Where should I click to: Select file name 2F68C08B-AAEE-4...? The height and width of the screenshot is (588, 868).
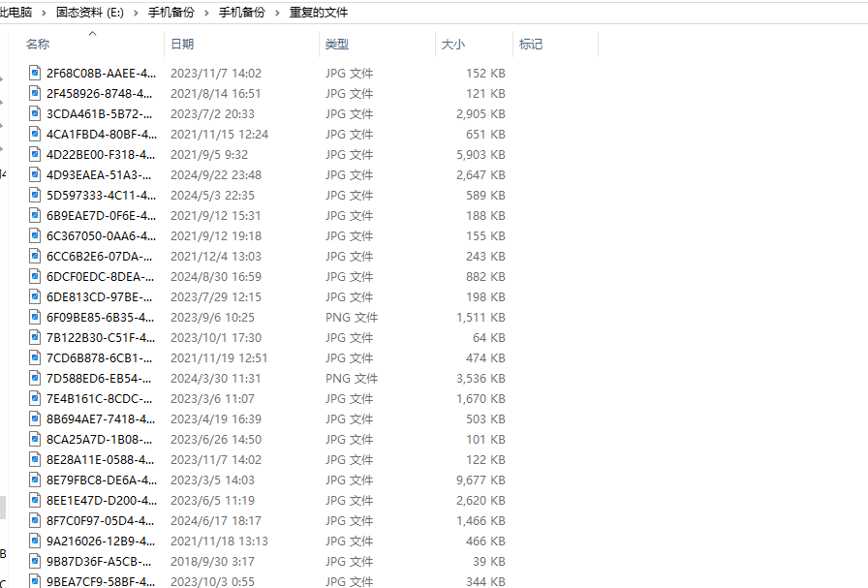[x=102, y=73]
